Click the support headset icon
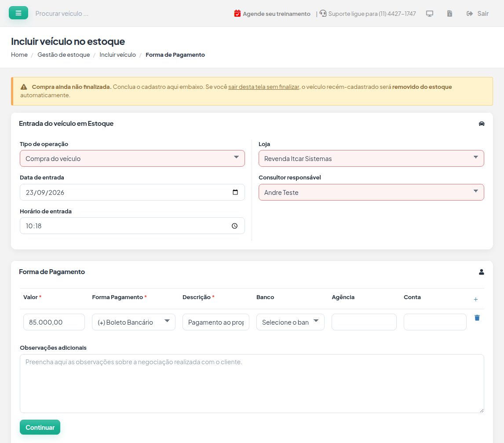The height and width of the screenshot is (443, 504). click(323, 13)
